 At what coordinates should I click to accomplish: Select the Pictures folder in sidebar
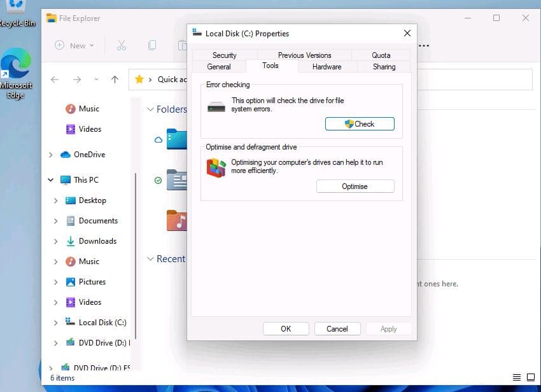(92, 282)
